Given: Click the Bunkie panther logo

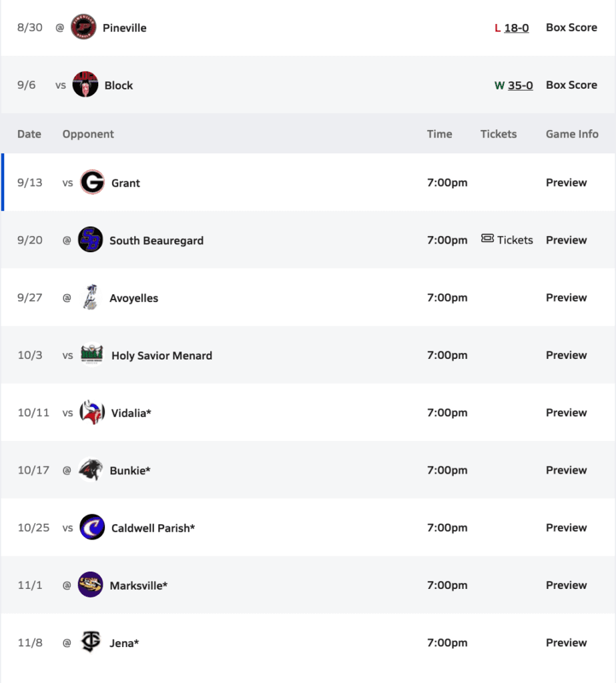Looking at the screenshot, I should tap(90, 470).
